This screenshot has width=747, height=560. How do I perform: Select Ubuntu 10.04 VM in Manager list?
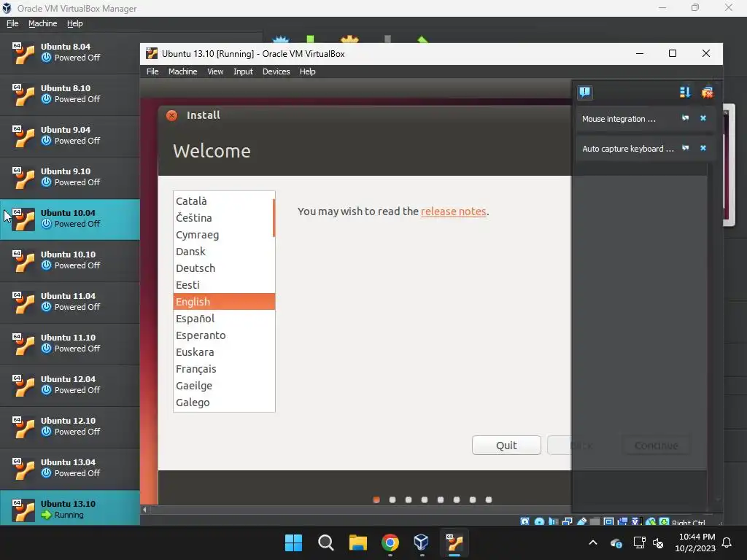tap(70, 219)
